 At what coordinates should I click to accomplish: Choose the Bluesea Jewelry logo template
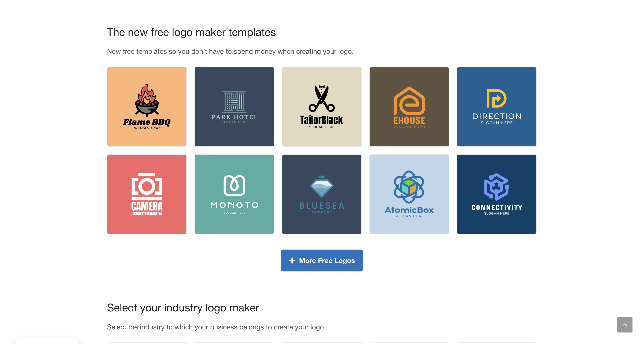pos(322,194)
